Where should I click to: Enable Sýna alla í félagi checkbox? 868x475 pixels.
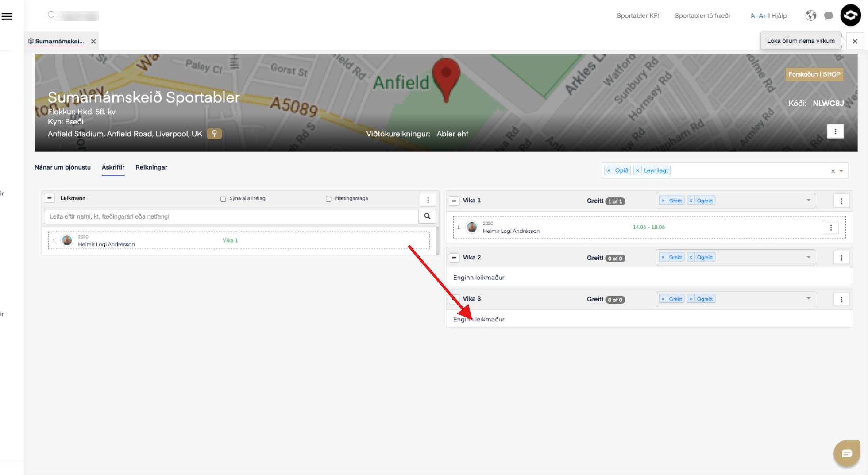coord(223,199)
